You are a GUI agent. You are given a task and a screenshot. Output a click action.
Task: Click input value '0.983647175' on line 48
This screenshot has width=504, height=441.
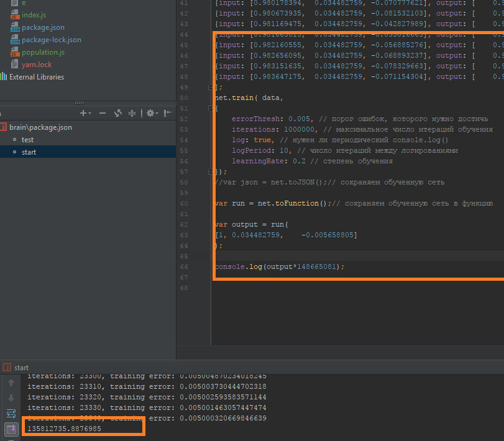[x=277, y=77]
